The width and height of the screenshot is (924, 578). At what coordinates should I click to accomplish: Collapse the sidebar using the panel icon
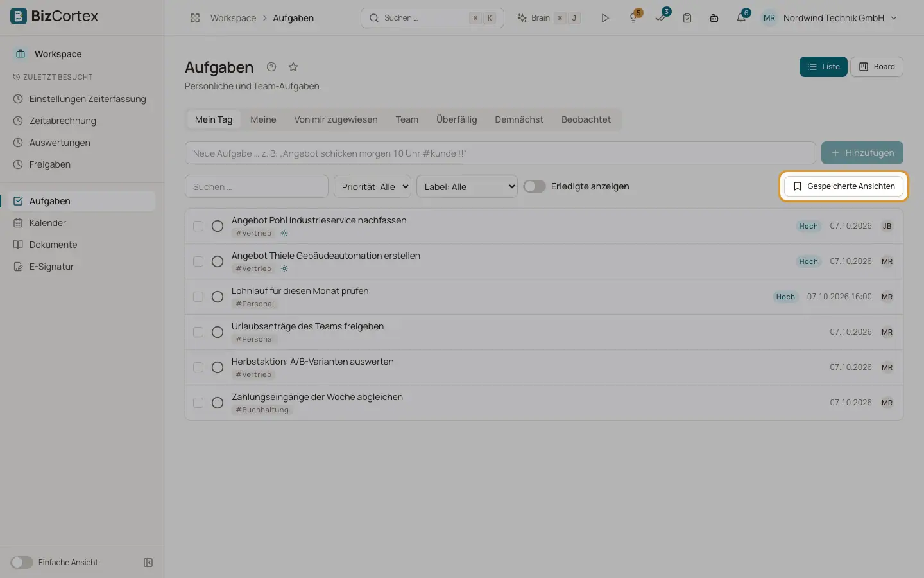click(148, 563)
